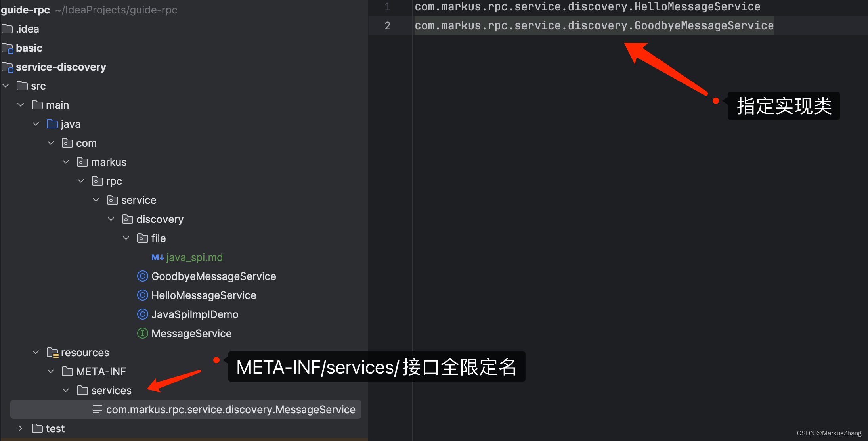
Task: Open JavaSpiImplDemo class
Action: tap(195, 314)
